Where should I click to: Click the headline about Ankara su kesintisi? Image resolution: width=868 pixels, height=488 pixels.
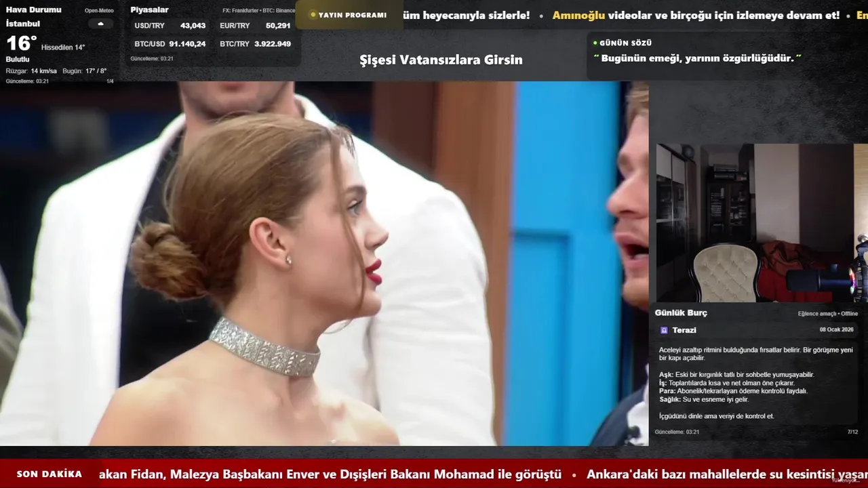coord(727,474)
